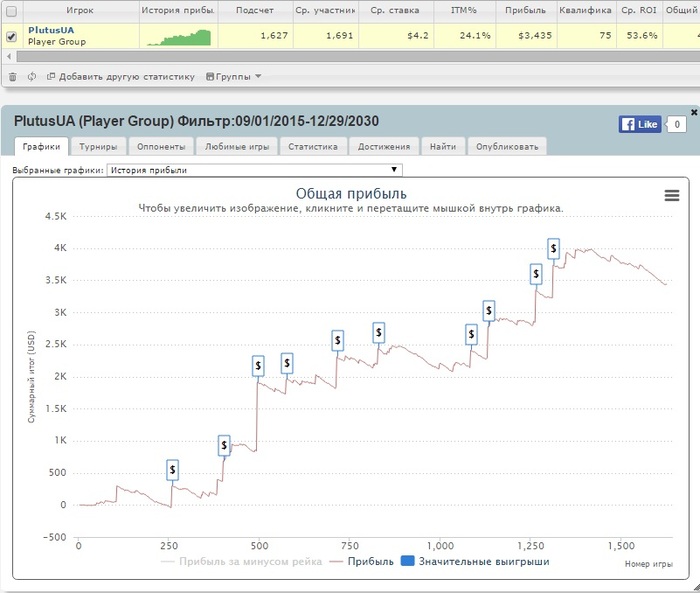Switch to the 'Графики' tab
The height and width of the screenshot is (593, 700).
[x=41, y=146]
